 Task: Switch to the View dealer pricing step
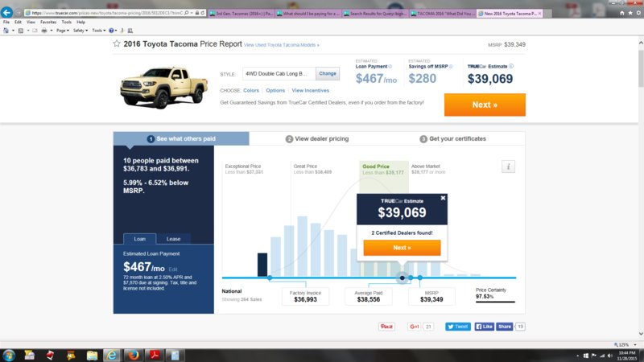[x=317, y=138]
